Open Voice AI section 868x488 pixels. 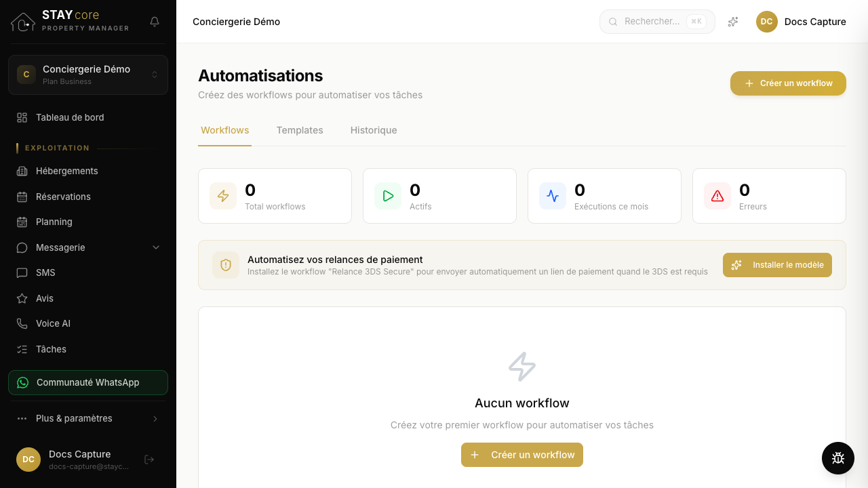point(88,323)
